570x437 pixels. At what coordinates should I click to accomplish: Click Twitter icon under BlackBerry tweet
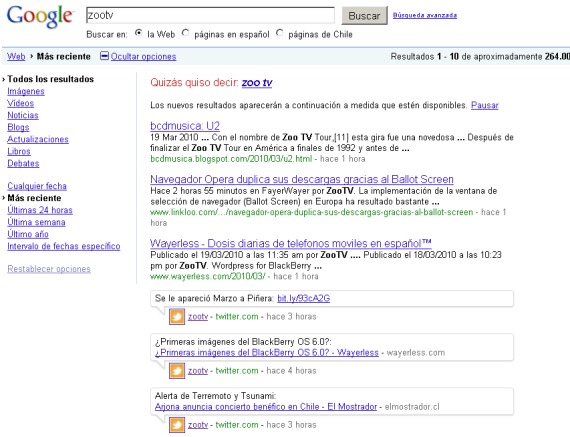tap(177, 371)
